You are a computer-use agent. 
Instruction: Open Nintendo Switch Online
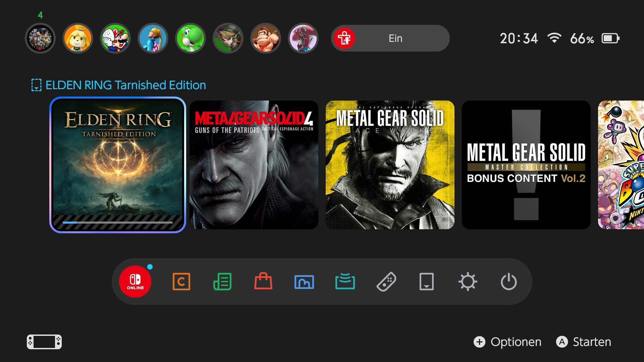coord(135,282)
